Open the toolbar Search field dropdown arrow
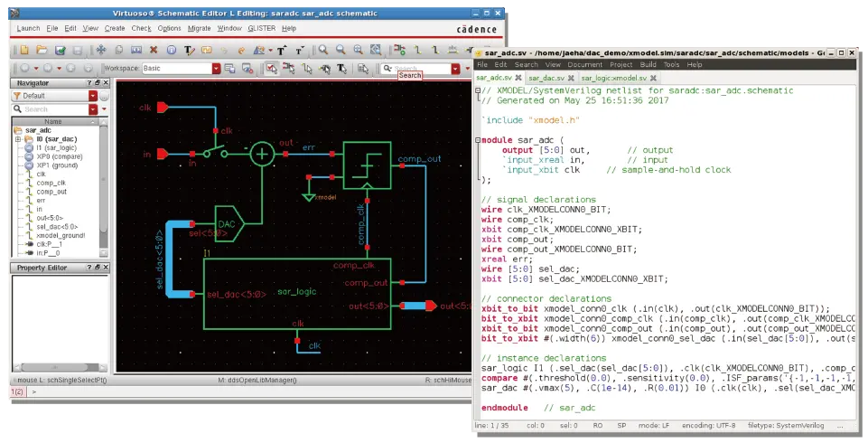The width and height of the screenshot is (868, 443). point(455,69)
